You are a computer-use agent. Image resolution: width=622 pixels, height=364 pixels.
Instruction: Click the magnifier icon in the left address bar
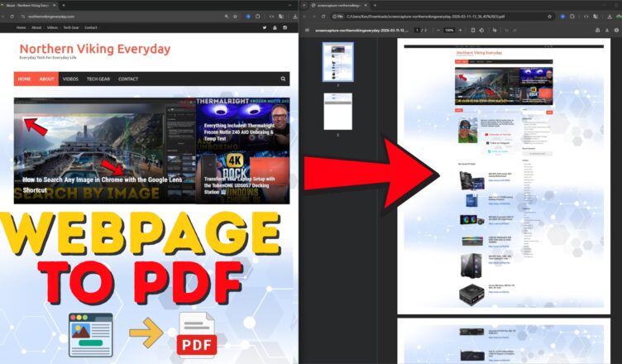[227, 17]
